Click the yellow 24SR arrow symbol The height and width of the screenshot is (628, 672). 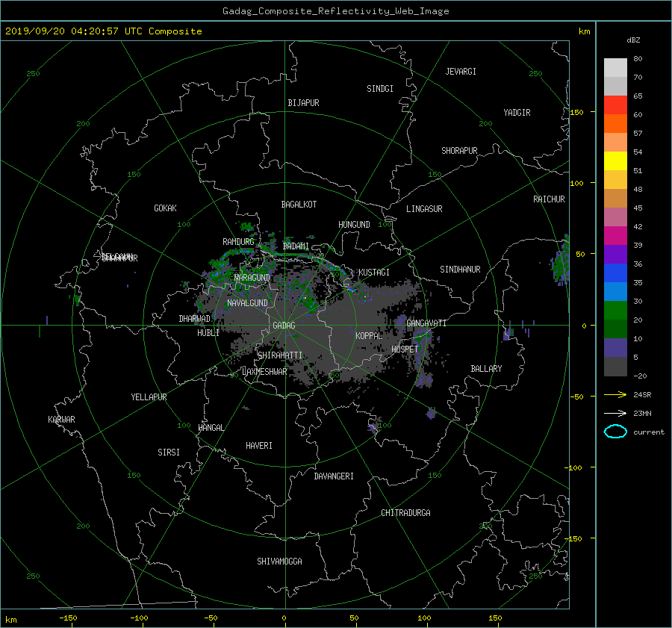[615, 394]
